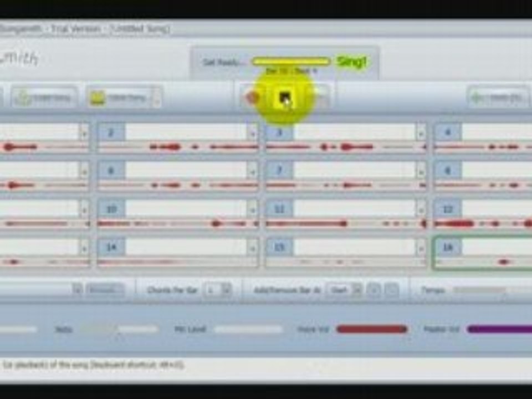The width and height of the screenshot is (532, 399).
Task: Select bar number 14 label
Action: [111, 247]
